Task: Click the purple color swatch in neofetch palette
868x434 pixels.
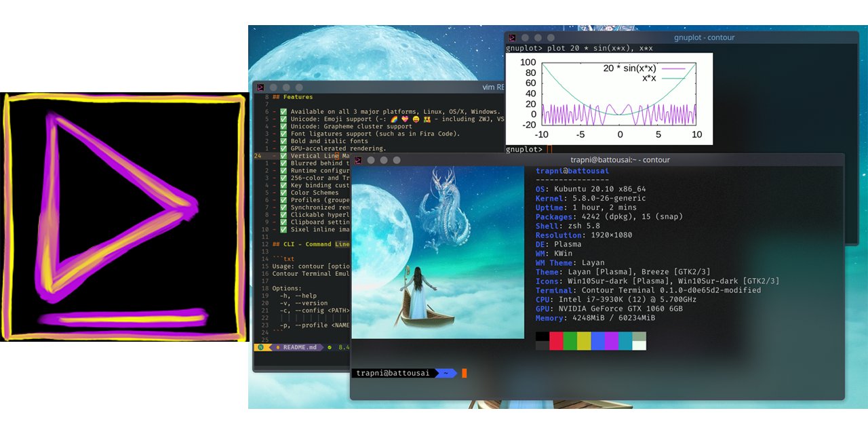Action: 611,340
